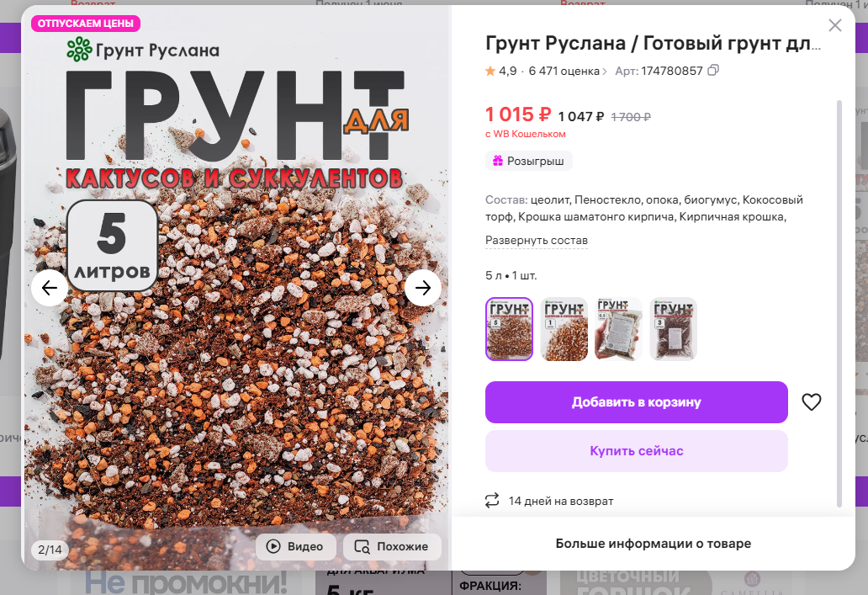Close the quick view popup
The height and width of the screenshot is (595, 868).
click(x=835, y=25)
